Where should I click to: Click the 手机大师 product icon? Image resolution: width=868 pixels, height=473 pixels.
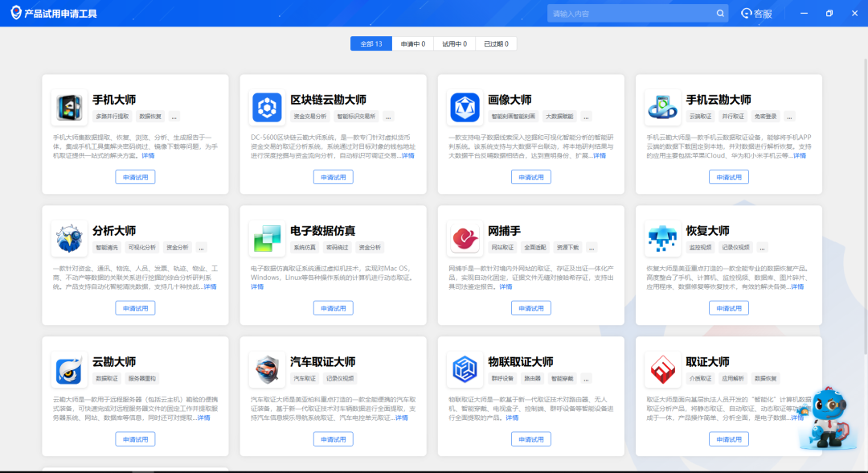point(69,107)
